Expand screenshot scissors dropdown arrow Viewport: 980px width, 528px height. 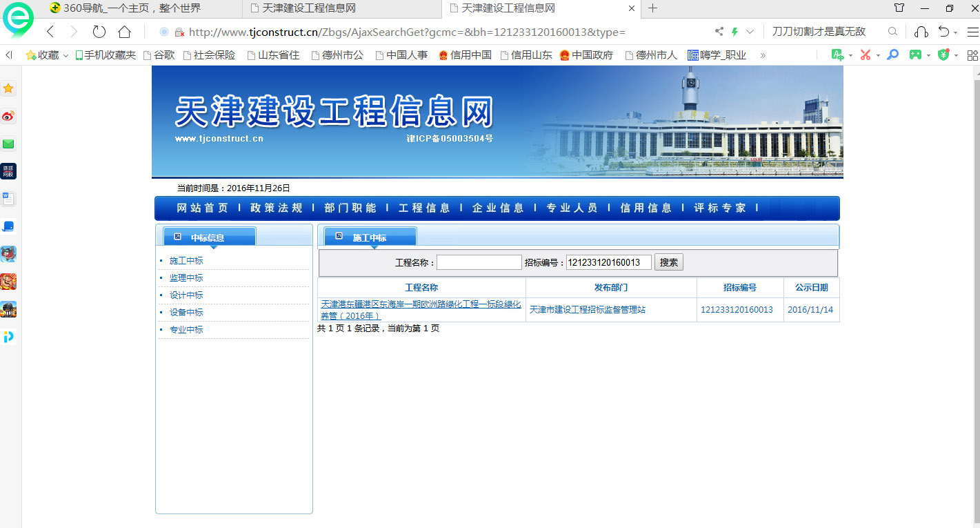[878, 55]
